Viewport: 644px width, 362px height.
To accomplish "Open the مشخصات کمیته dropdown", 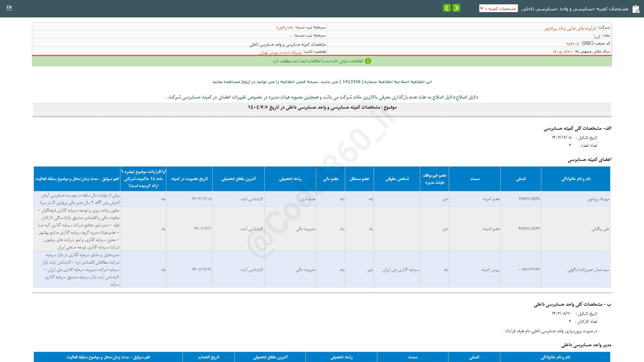I will pyautogui.click(x=498, y=8).
